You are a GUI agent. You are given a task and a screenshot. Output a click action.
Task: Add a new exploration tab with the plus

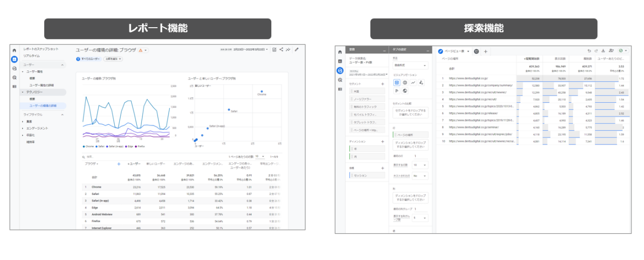coord(486,51)
